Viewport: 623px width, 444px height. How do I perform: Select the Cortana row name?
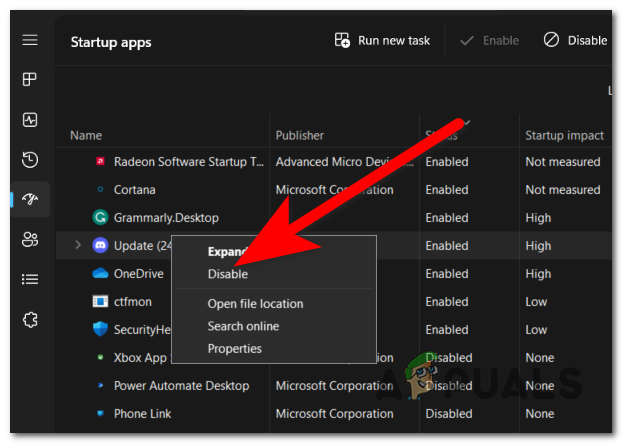tap(134, 190)
